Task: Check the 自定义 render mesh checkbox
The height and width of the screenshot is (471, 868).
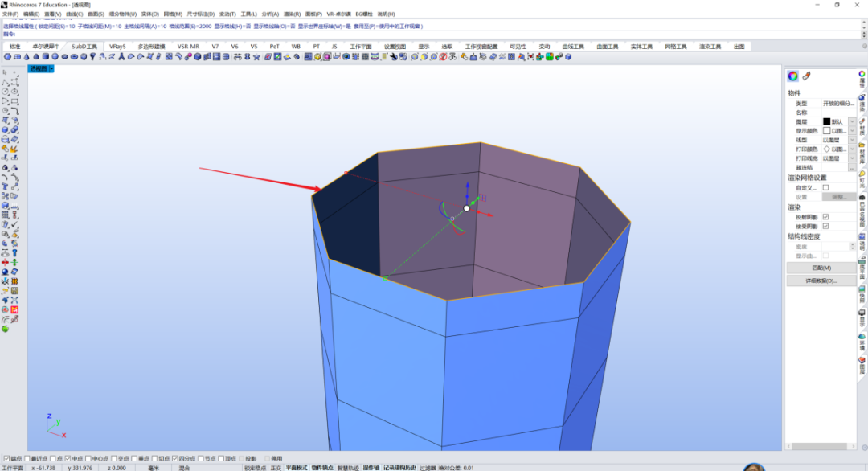Action: click(x=825, y=187)
